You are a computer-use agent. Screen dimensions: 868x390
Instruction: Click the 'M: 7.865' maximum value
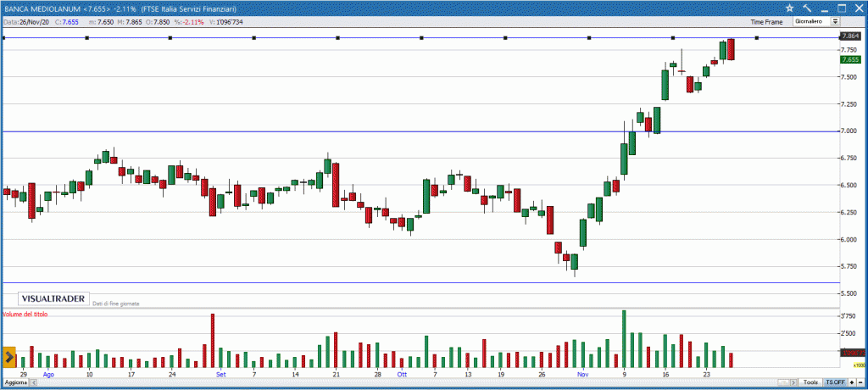click(131, 22)
